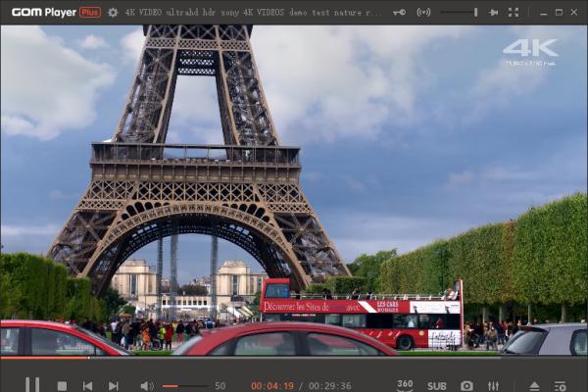The width and height of the screenshot is (588, 392).
Task: Open the SUB subtitle settings
Action: pos(436,386)
